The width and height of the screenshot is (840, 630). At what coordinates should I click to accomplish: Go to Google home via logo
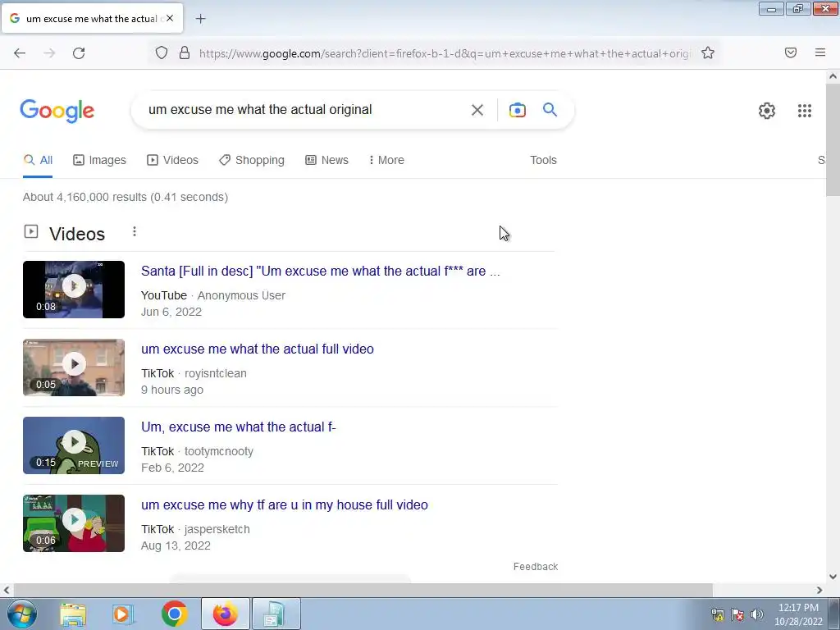[x=57, y=111]
